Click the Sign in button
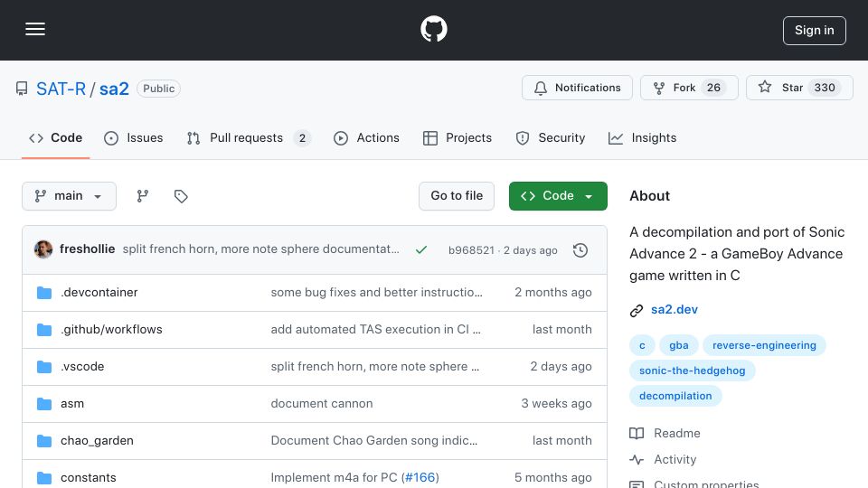Screen dimensions: 868x488 [814, 31]
